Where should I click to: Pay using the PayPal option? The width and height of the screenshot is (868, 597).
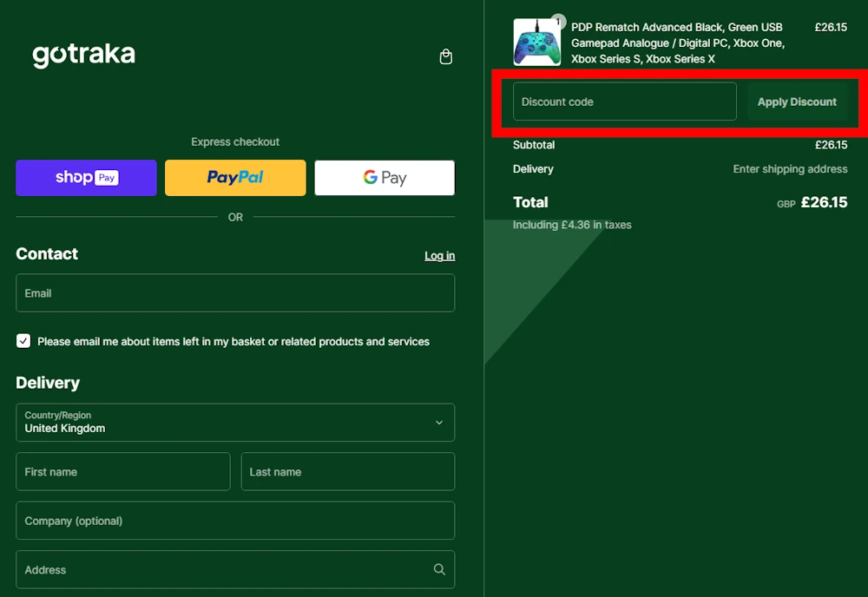234,177
